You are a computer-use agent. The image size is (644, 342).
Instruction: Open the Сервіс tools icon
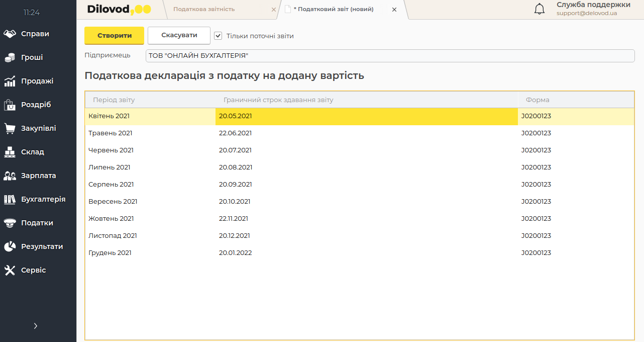tap(10, 270)
